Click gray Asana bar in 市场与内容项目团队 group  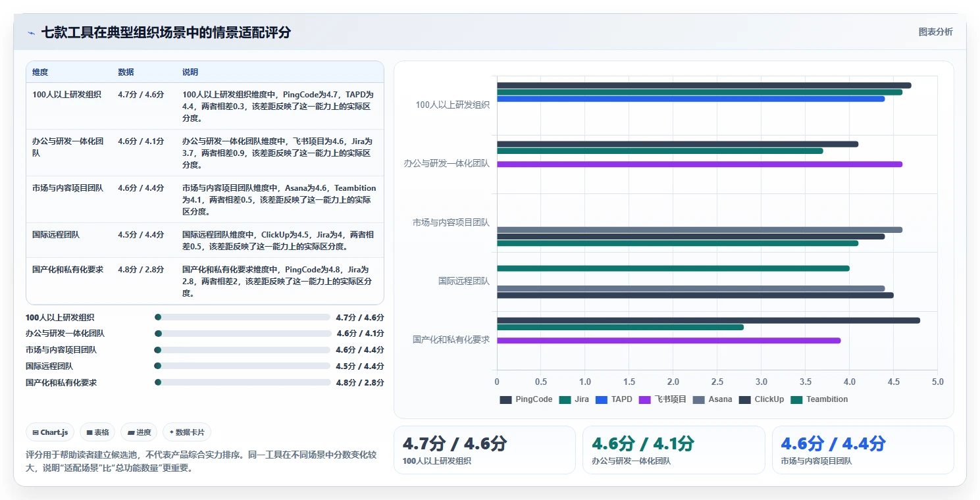(x=700, y=230)
